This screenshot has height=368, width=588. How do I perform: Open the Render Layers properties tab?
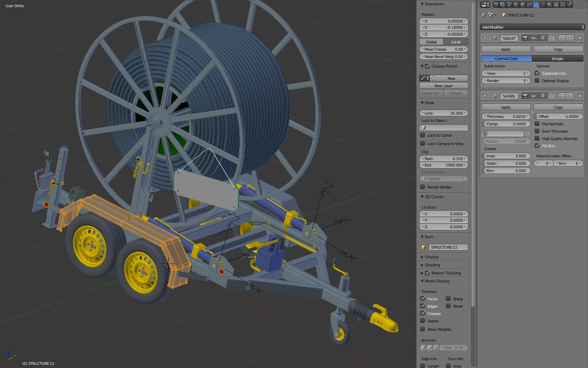click(502, 4)
